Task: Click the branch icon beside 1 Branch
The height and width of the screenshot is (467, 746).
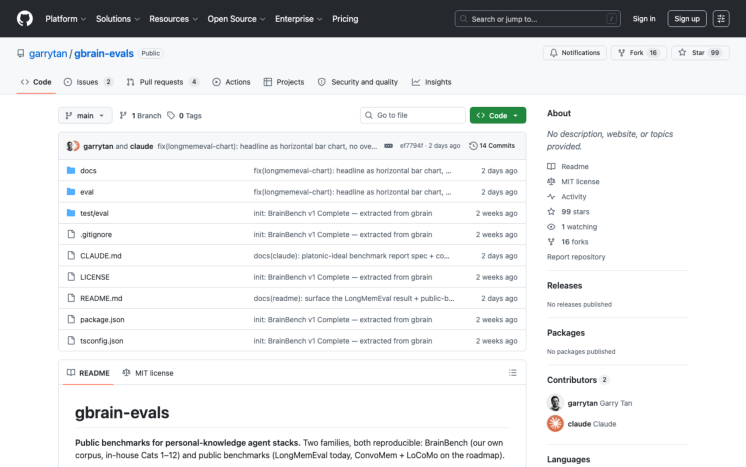Action: click(123, 116)
